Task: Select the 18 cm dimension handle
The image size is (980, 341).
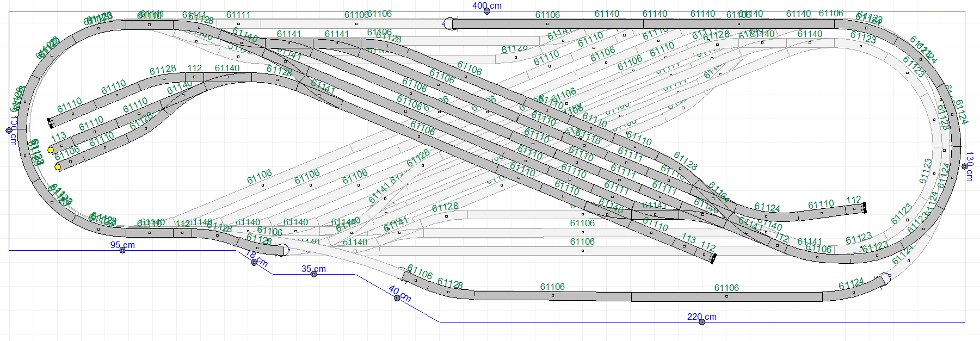Action: pyautogui.click(x=254, y=263)
